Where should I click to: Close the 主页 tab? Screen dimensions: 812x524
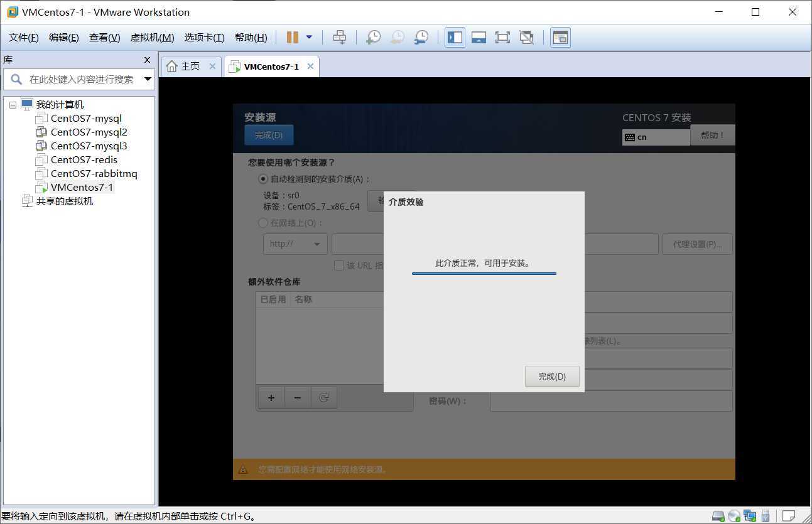point(212,66)
